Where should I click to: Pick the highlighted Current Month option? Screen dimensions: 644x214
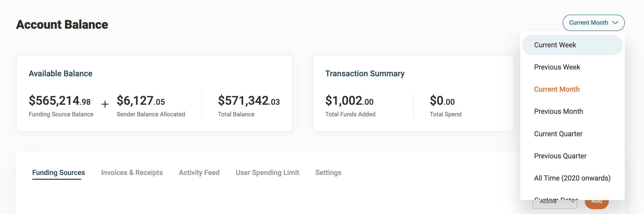tap(557, 89)
